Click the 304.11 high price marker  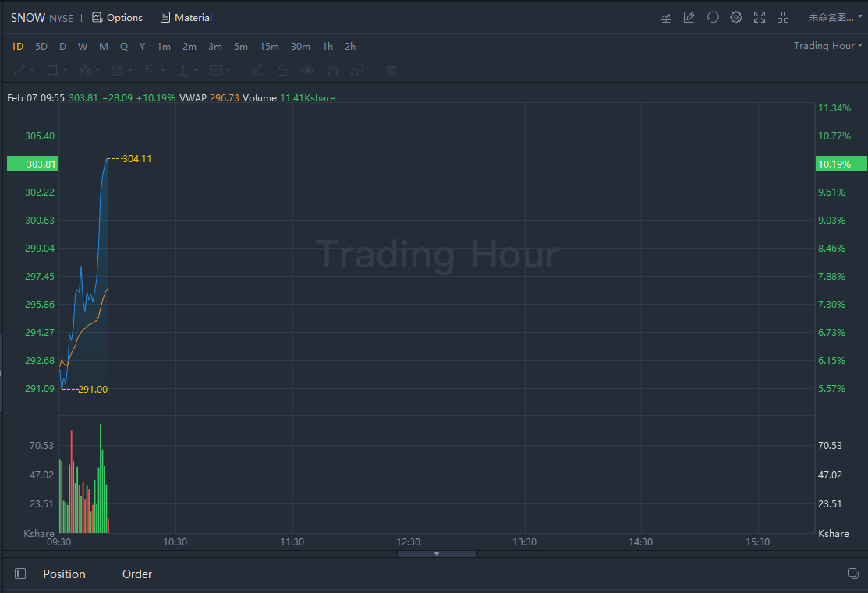click(136, 159)
